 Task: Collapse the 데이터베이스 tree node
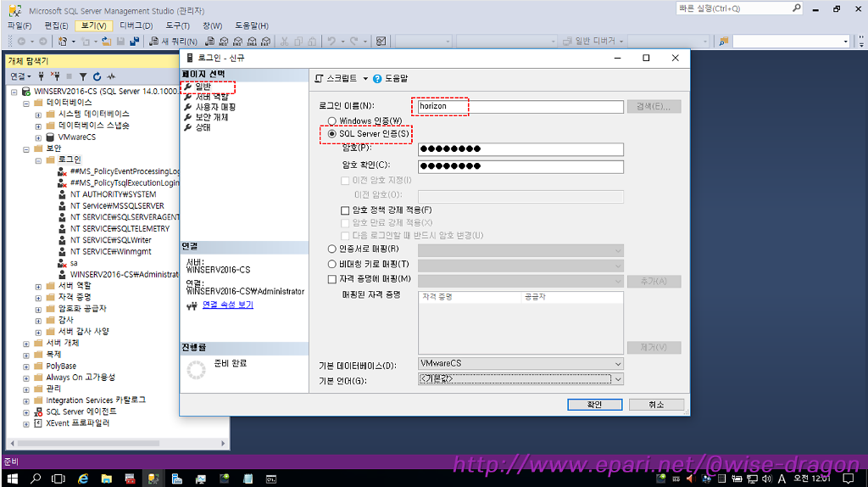[x=26, y=103]
